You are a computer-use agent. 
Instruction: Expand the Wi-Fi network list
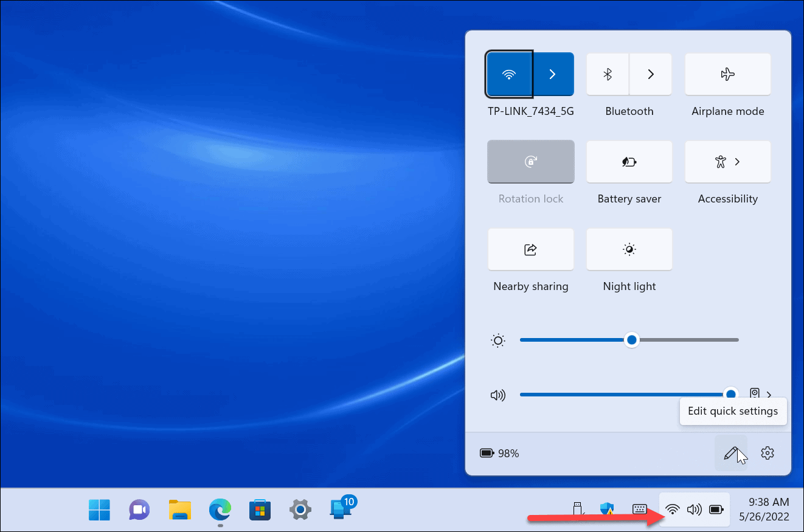click(x=552, y=74)
